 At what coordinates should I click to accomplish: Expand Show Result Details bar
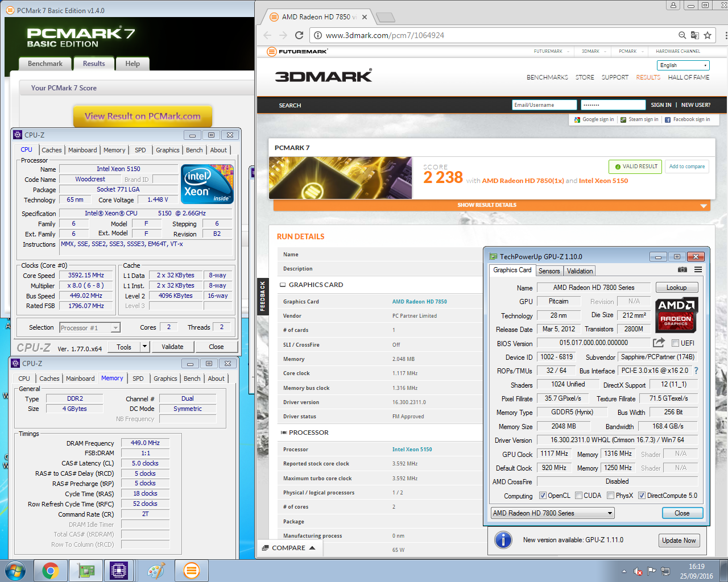tap(492, 205)
